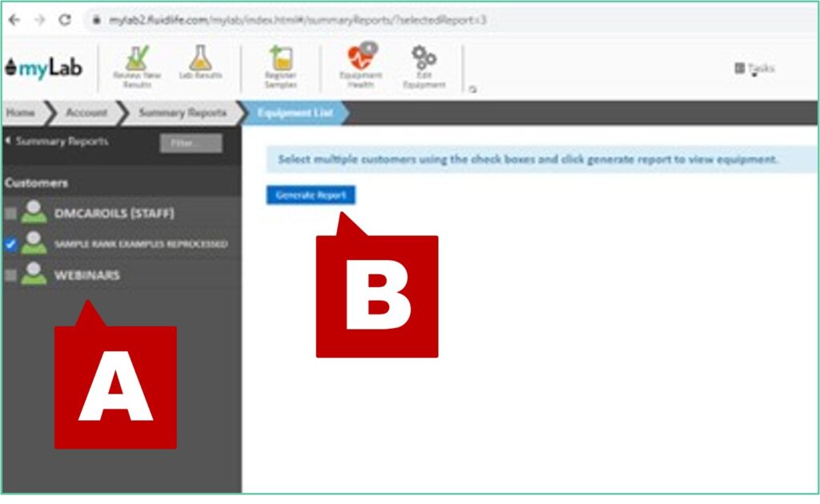The height and width of the screenshot is (504, 820).
Task: Click the Register Samples icon
Action: (x=281, y=60)
